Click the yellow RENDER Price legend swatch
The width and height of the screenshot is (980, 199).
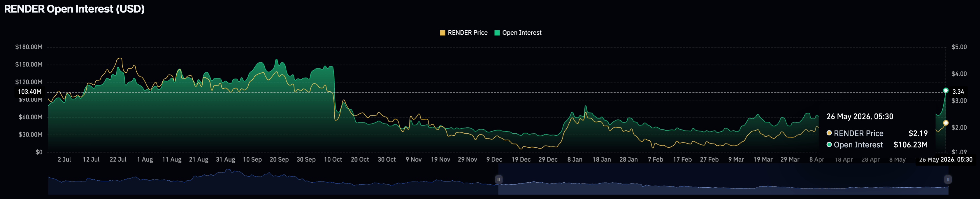(x=442, y=33)
